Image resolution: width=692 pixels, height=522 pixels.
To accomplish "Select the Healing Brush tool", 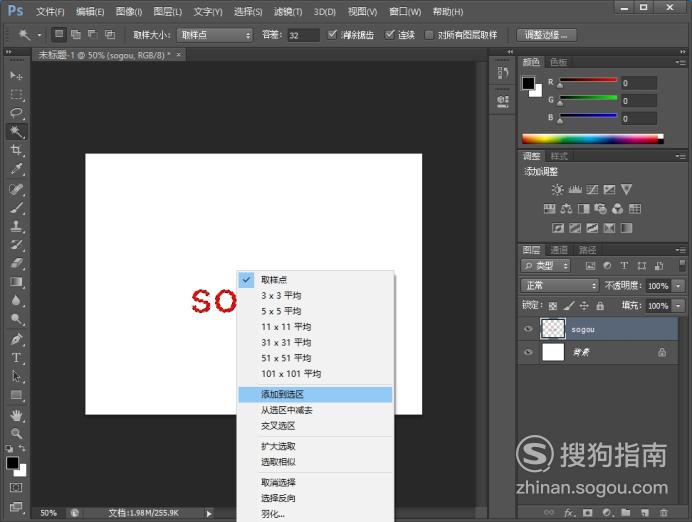I will click(16, 189).
